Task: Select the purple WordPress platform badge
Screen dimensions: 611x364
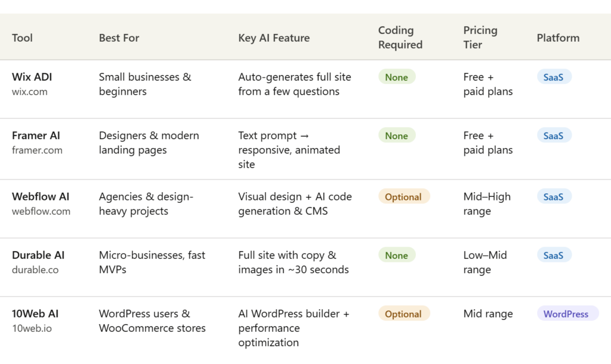Action: pos(567,314)
